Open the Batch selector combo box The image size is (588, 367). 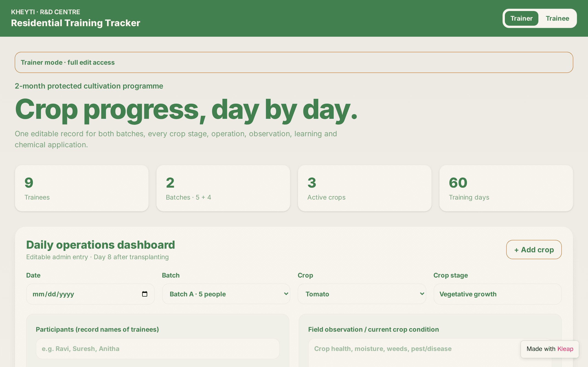coord(226,294)
